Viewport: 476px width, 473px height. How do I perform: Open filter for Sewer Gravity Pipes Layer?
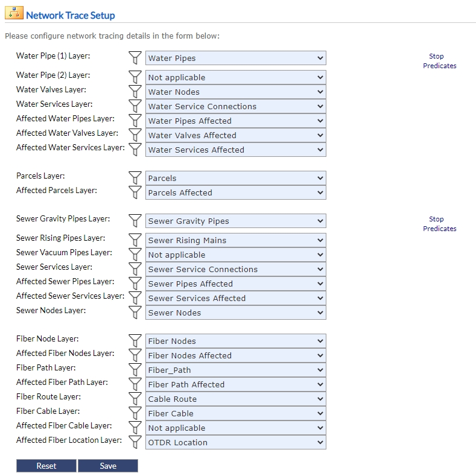click(x=136, y=221)
